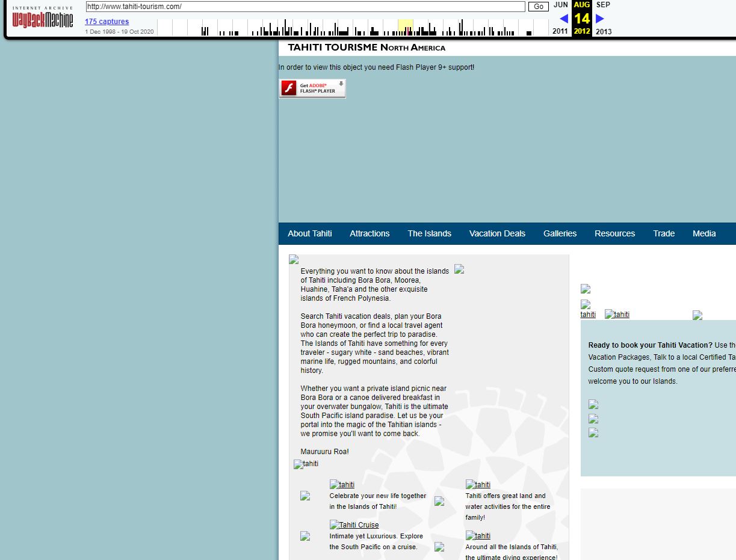Click the Wayback Machine logo

point(43,19)
